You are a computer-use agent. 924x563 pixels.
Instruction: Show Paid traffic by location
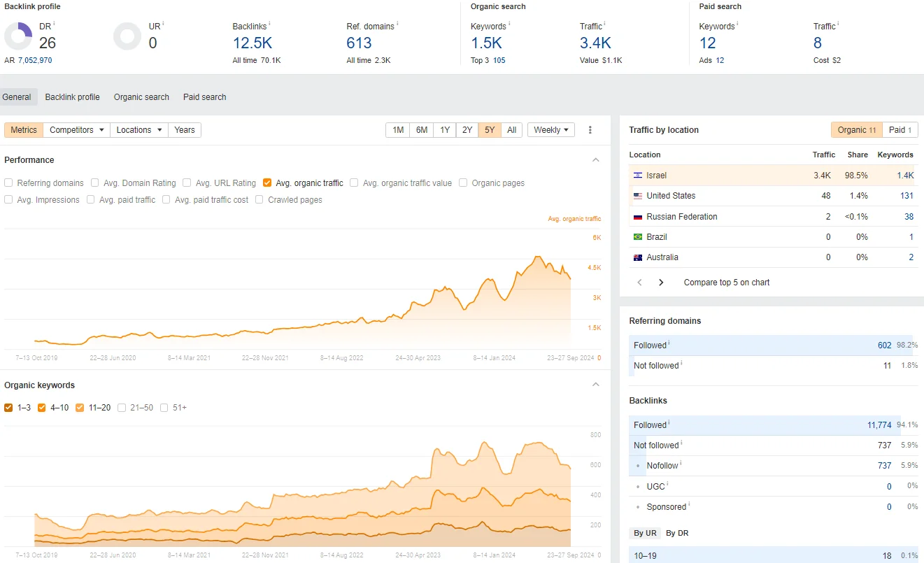(x=900, y=130)
